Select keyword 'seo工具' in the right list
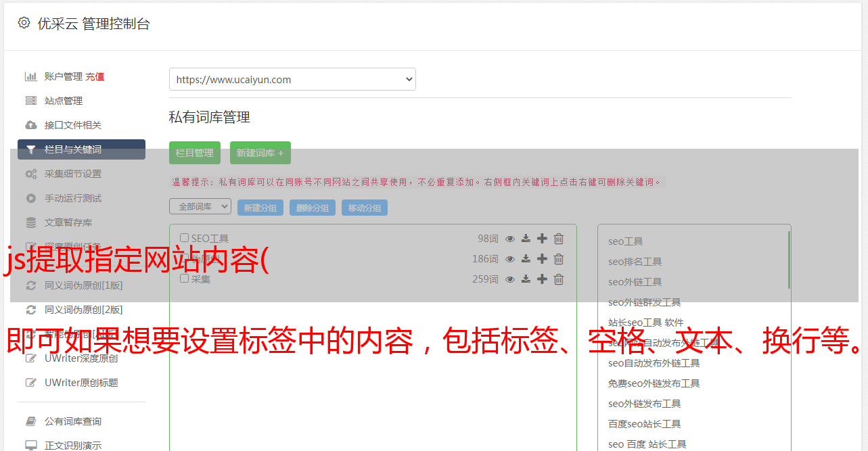The image size is (868, 451). (x=626, y=241)
